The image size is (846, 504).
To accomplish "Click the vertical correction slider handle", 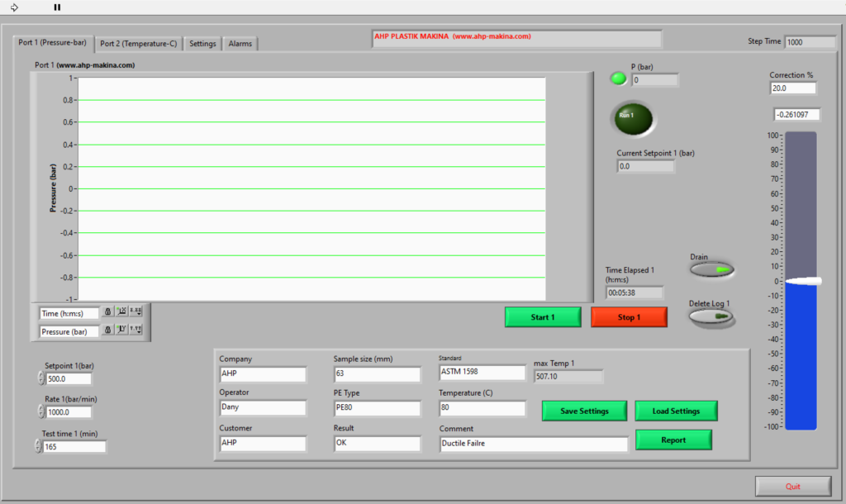I will (803, 281).
